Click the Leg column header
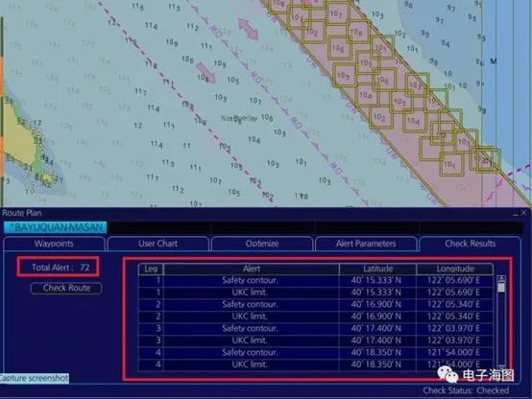The width and height of the screenshot is (532, 399). click(151, 269)
